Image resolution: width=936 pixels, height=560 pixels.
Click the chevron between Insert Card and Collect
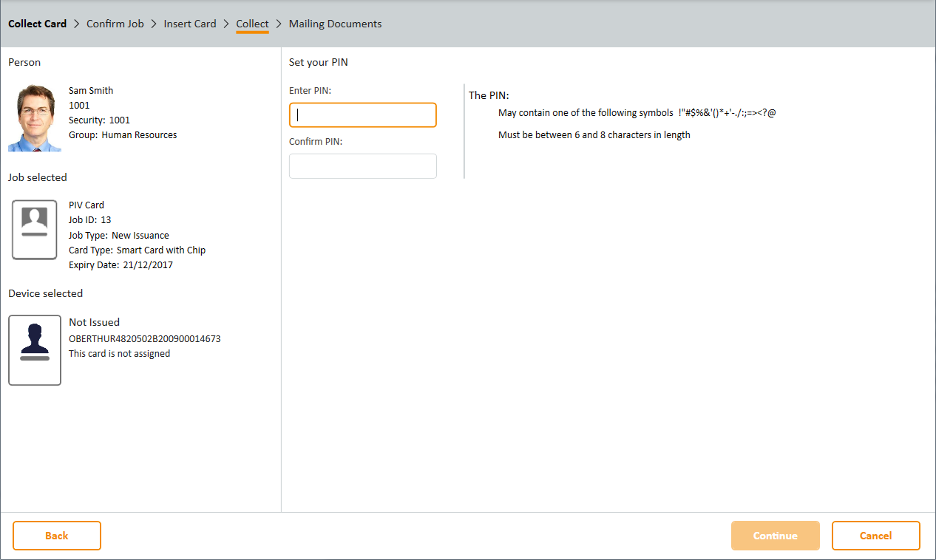point(226,24)
